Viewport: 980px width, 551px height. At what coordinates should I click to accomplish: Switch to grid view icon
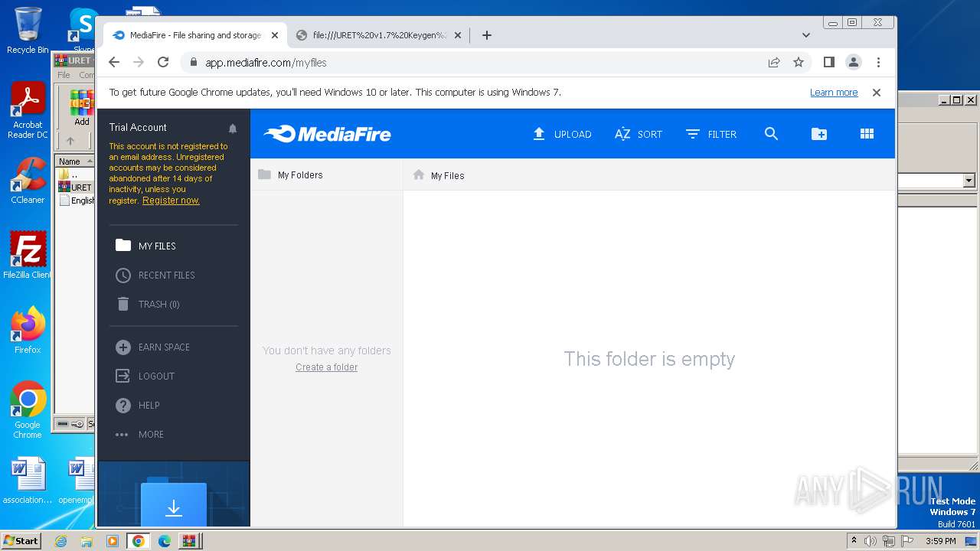[x=867, y=134]
